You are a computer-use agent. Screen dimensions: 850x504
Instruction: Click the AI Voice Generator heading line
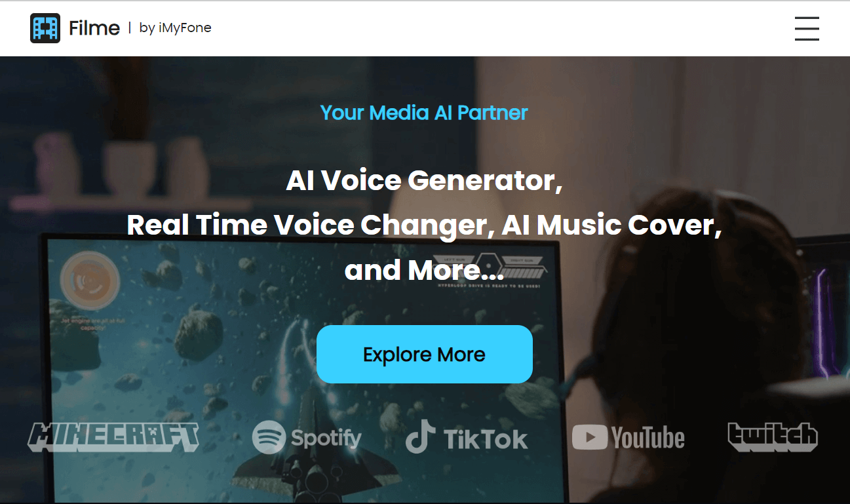pyautogui.click(x=424, y=180)
